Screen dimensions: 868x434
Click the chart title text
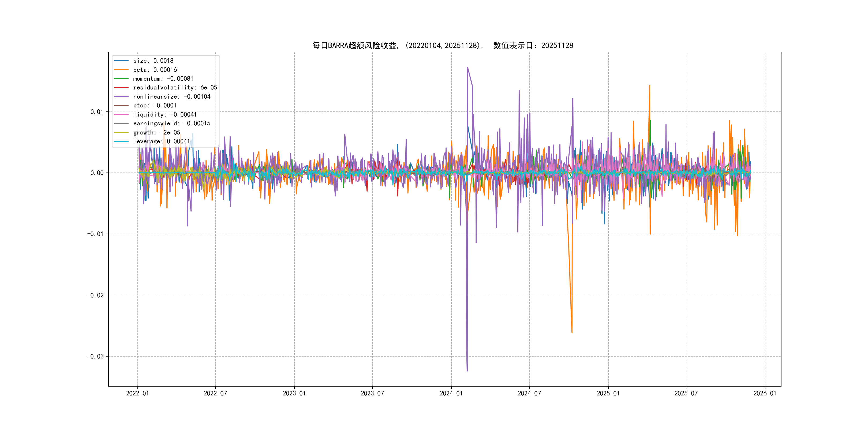[x=442, y=46]
